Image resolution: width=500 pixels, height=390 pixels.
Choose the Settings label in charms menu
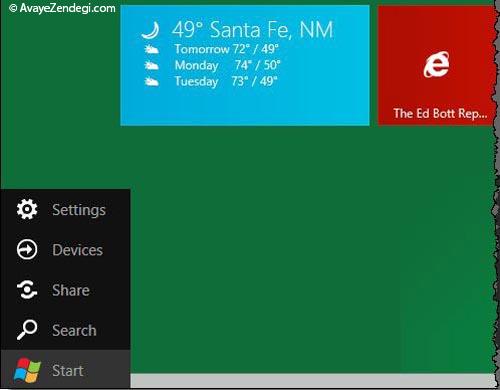tap(79, 210)
